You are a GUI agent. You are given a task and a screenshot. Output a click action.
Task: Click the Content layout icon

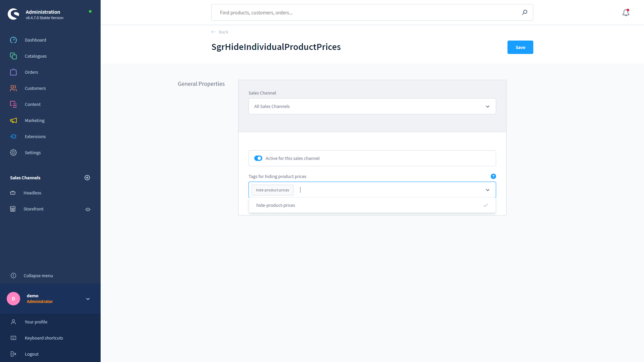[x=13, y=104]
